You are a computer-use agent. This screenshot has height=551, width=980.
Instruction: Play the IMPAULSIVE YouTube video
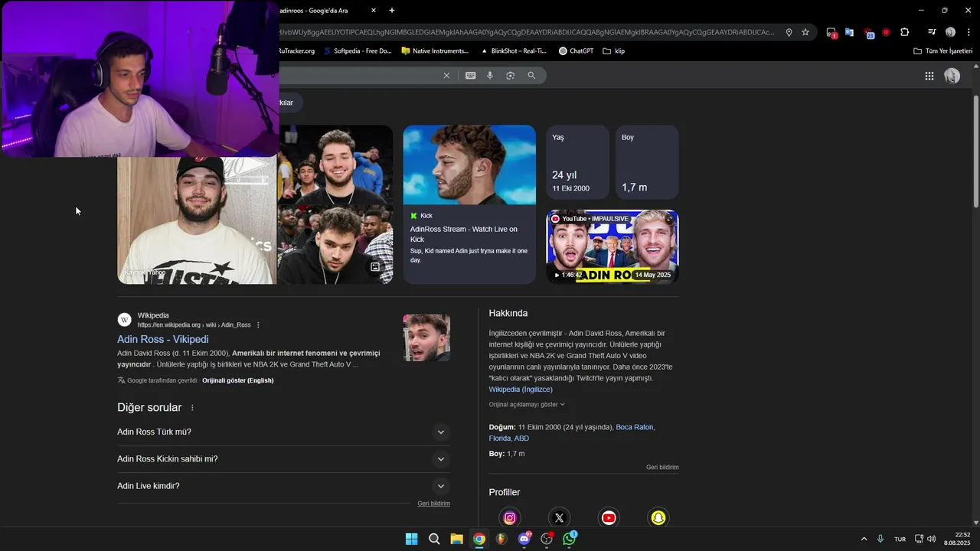click(612, 246)
